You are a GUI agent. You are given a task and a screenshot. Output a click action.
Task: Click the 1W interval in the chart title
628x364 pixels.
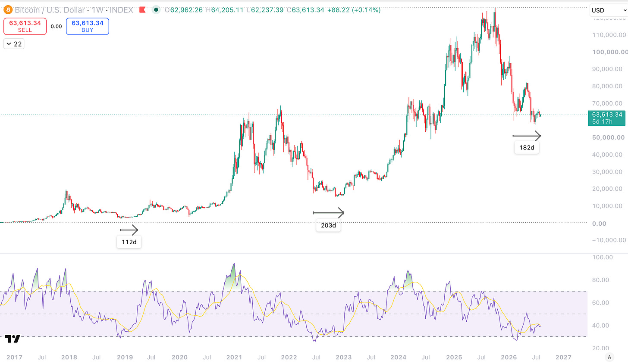click(x=97, y=10)
